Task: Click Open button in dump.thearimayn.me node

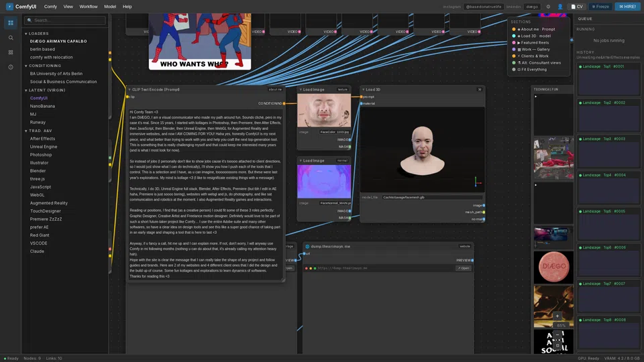Action: [464, 268]
